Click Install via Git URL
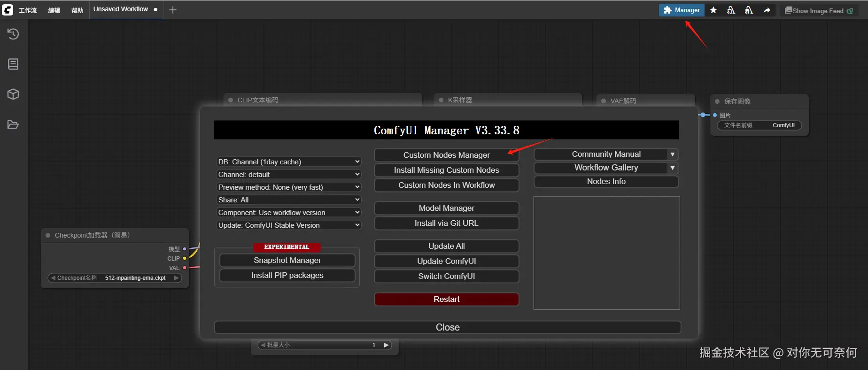868x370 pixels. pyautogui.click(x=446, y=223)
